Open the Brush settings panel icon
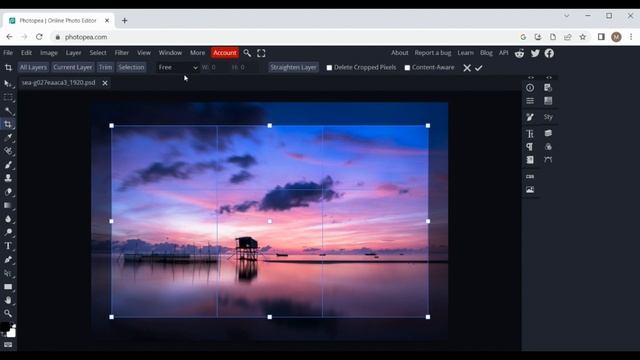 pos(530,117)
